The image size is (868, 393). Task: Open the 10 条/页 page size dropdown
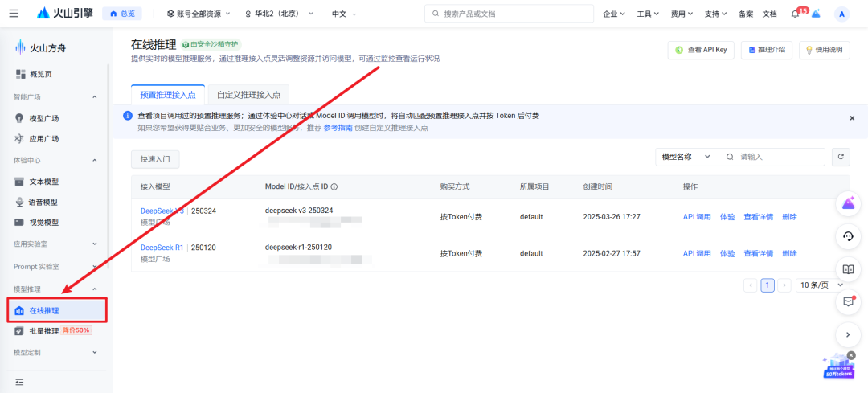click(823, 285)
